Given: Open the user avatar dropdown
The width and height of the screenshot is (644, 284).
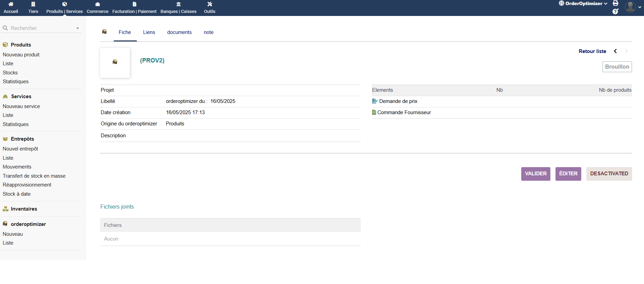Looking at the screenshot, I should pyautogui.click(x=633, y=7).
